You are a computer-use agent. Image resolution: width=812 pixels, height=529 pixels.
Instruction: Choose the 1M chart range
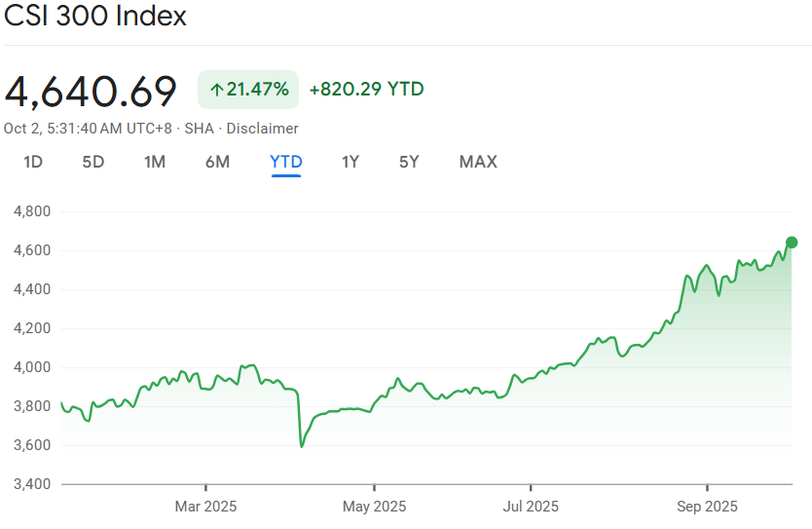(154, 162)
